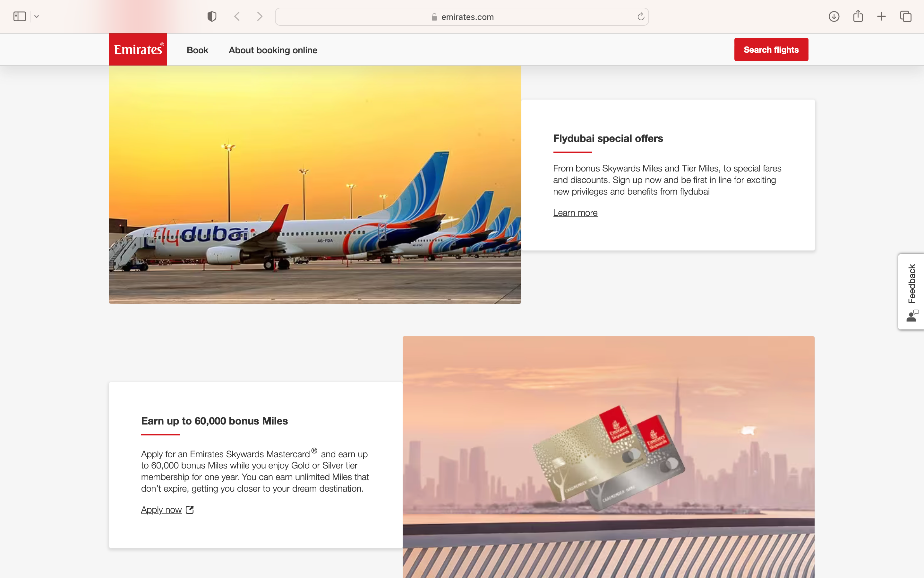Image resolution: width=924 pixels, height=578 pixels.
Task: Click the emirates.com address bar
Action: pos(462,17)
